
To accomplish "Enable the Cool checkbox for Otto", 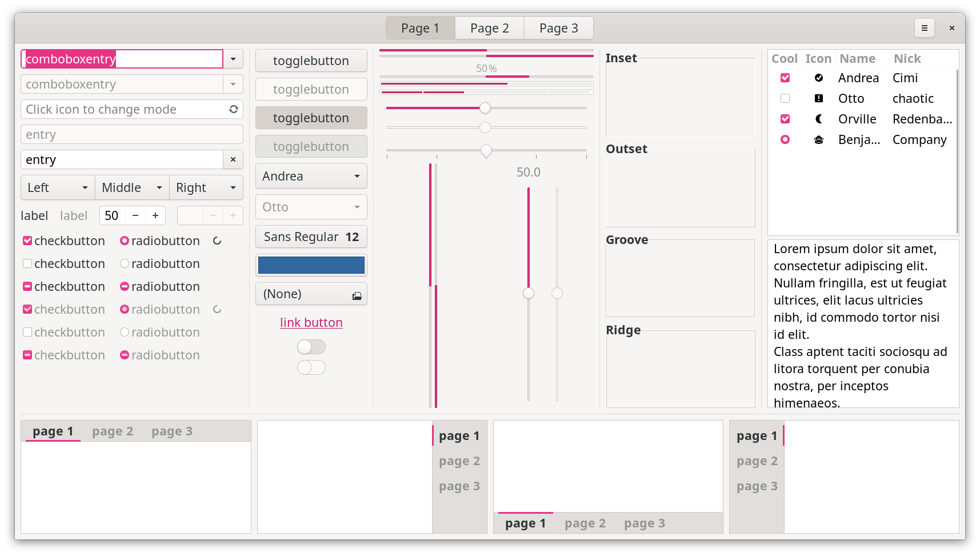I will click(785, 98).
